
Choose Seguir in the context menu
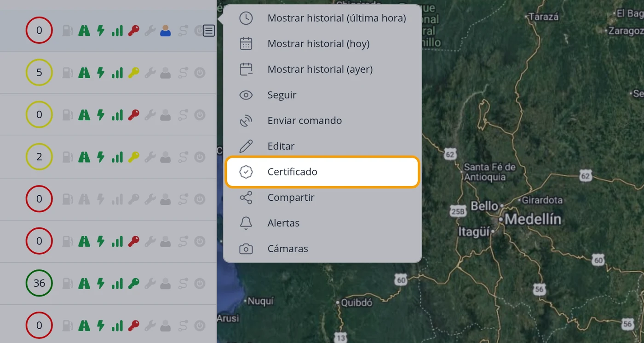[x=322, y=95]
